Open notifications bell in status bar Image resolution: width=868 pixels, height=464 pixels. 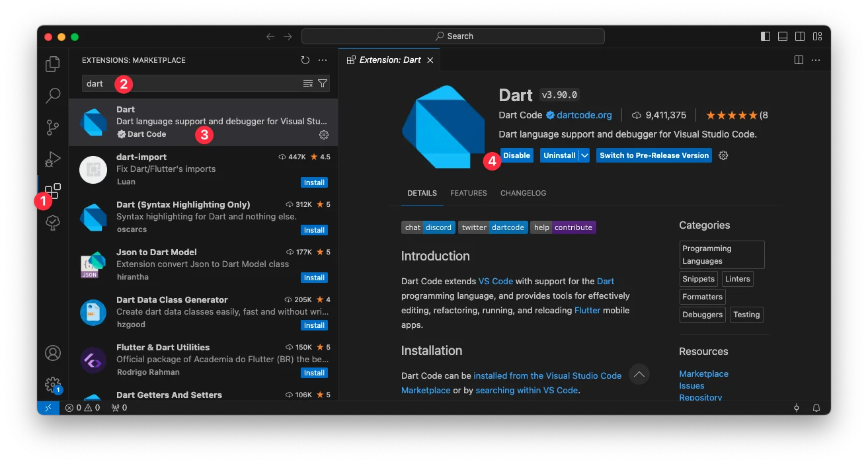[816, 408]
